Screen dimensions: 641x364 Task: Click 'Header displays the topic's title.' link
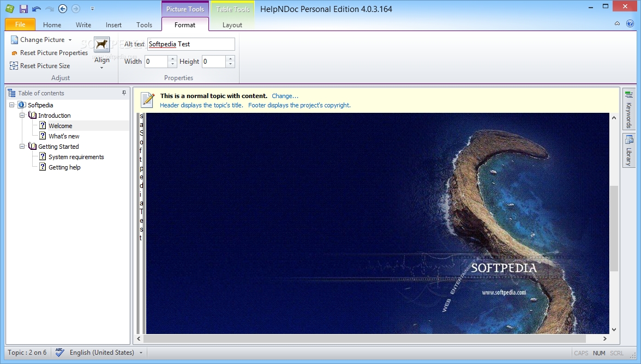(201, 105)
